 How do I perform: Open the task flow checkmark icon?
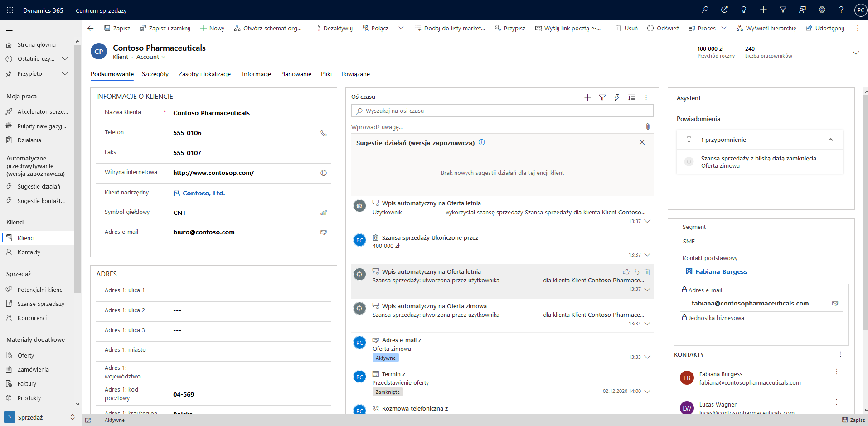(724, 10)
